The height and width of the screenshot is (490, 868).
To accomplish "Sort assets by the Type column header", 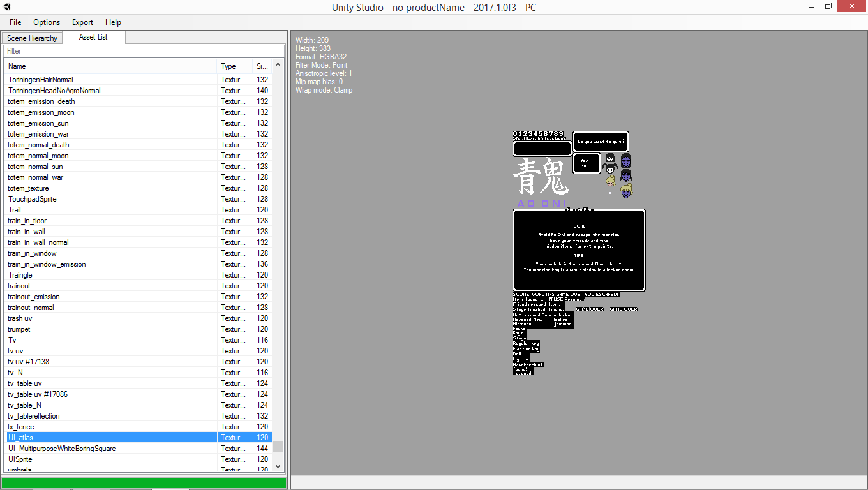I will click(x=235, y=66).
